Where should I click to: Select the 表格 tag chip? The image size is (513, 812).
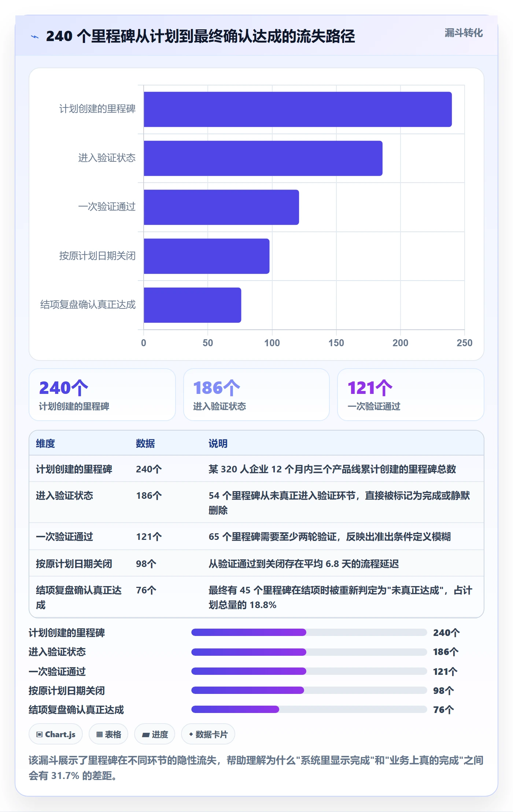coord(108,734)
